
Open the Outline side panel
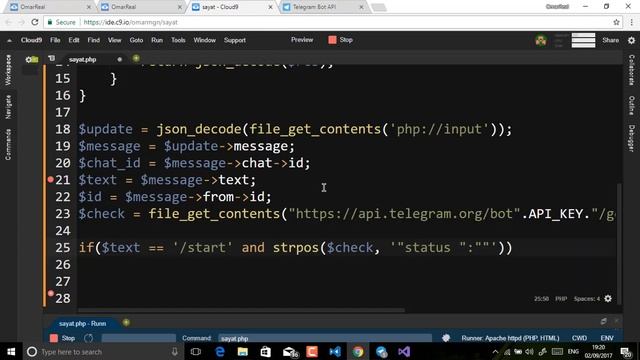[x=631, y=106]
